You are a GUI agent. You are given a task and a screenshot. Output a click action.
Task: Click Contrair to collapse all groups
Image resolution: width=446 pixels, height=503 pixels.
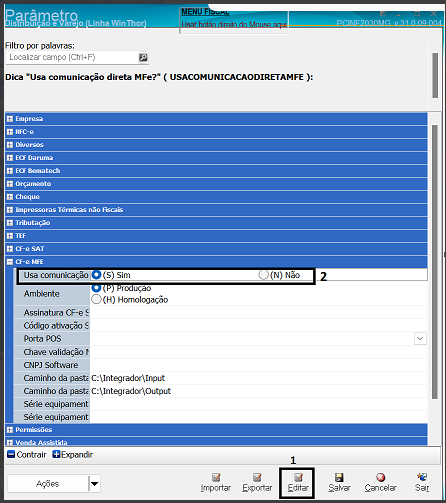click(x=27, y=455)
